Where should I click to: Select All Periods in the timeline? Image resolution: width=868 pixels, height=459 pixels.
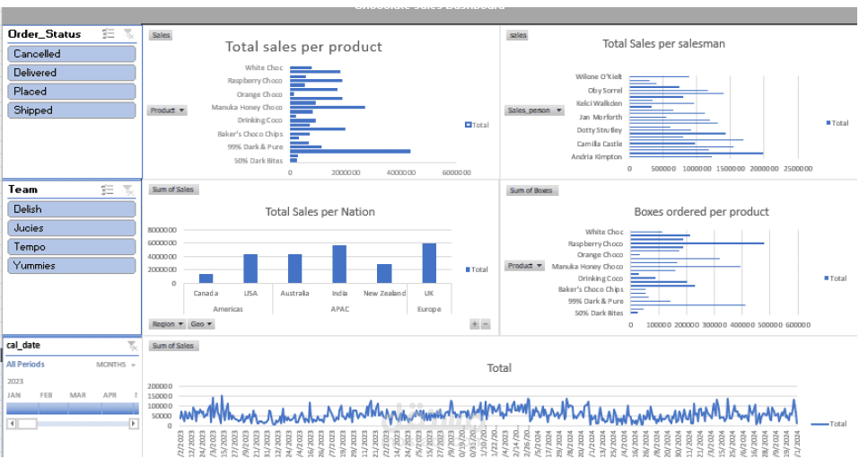coord(25,365)
